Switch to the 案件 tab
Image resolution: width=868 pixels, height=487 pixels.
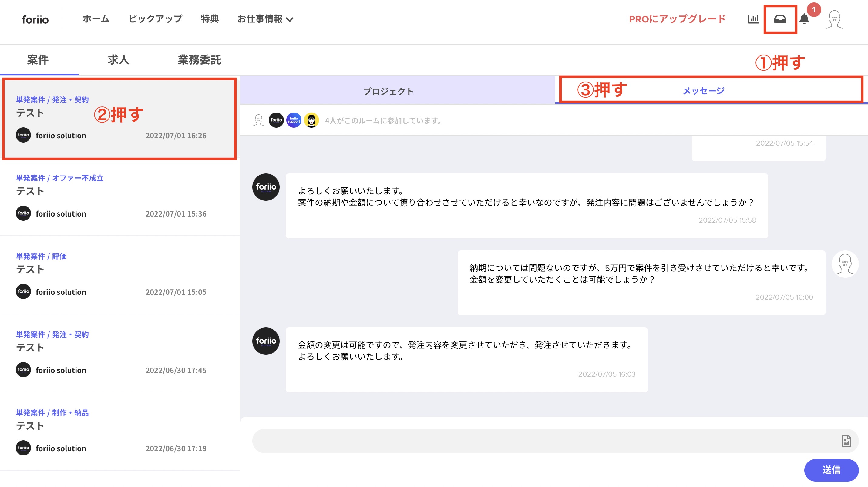tap(38, 60)
